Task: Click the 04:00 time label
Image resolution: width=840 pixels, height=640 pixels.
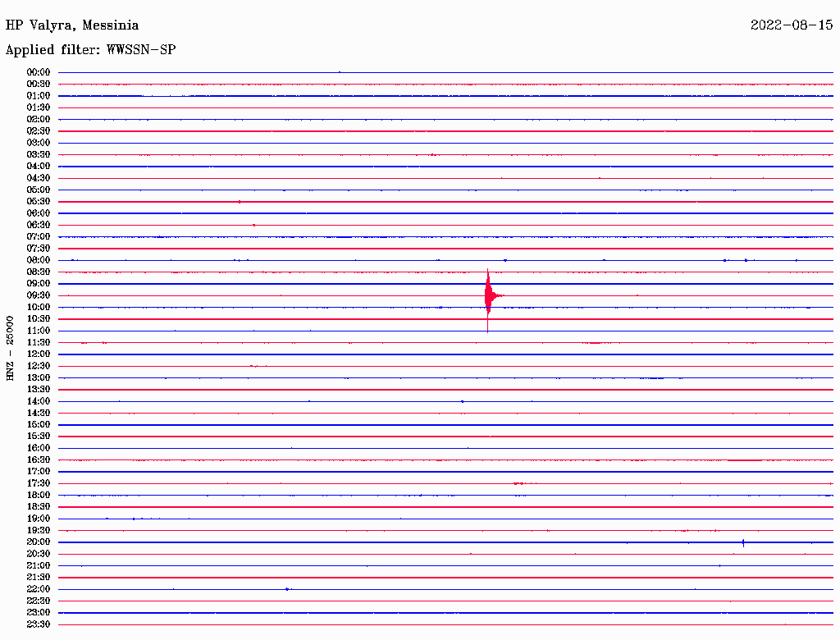Action: (38, 167)
